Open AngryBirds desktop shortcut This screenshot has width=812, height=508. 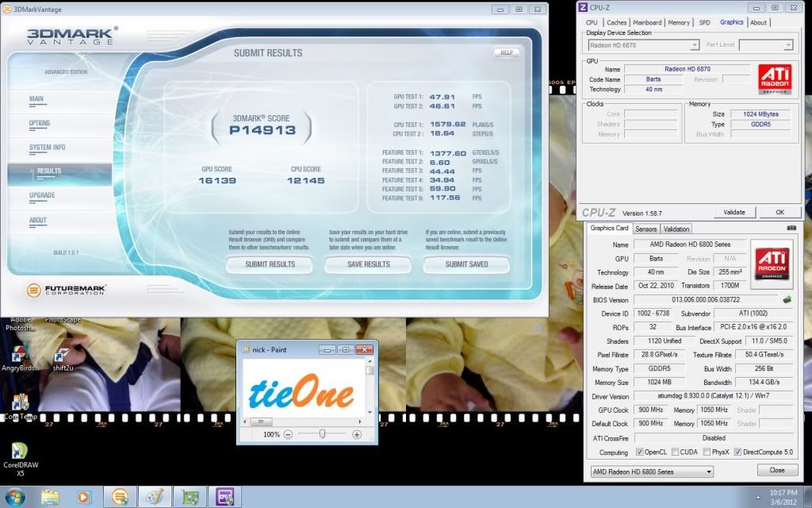(20, 358)
